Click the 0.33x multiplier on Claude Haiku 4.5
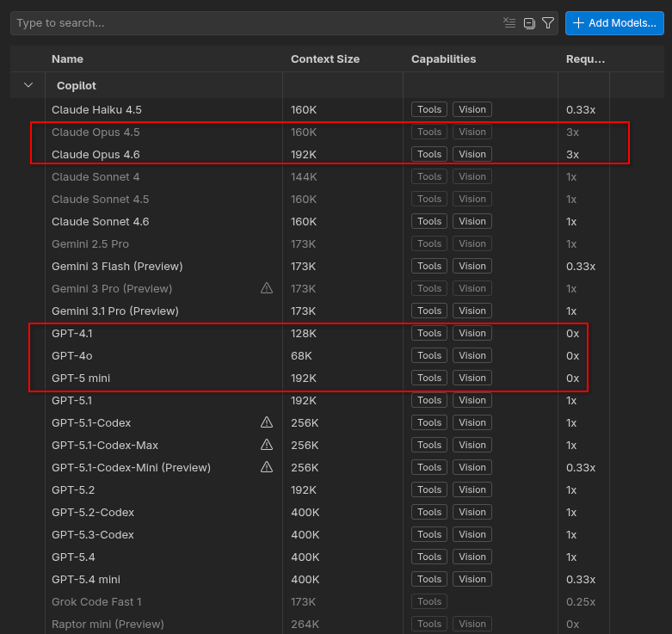The width and height of the screenshot is (672, 634). coord(580,109)
